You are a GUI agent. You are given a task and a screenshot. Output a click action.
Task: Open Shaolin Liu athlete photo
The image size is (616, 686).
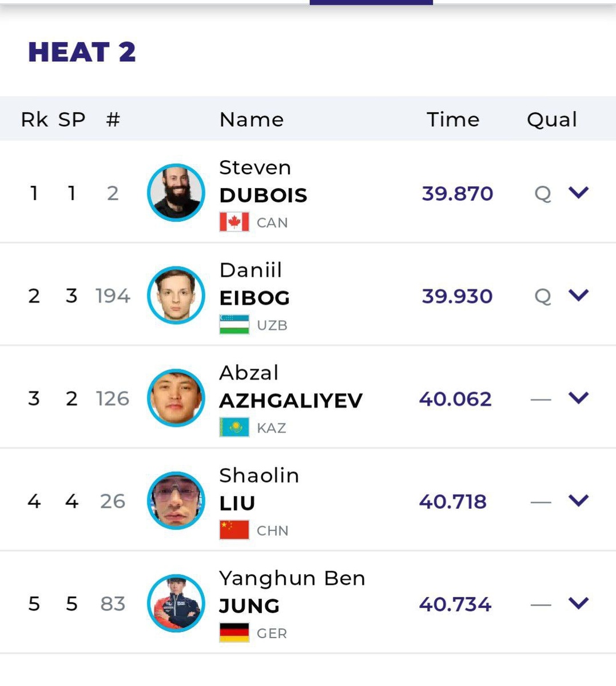pyautogui.click(x=176, y=501)
